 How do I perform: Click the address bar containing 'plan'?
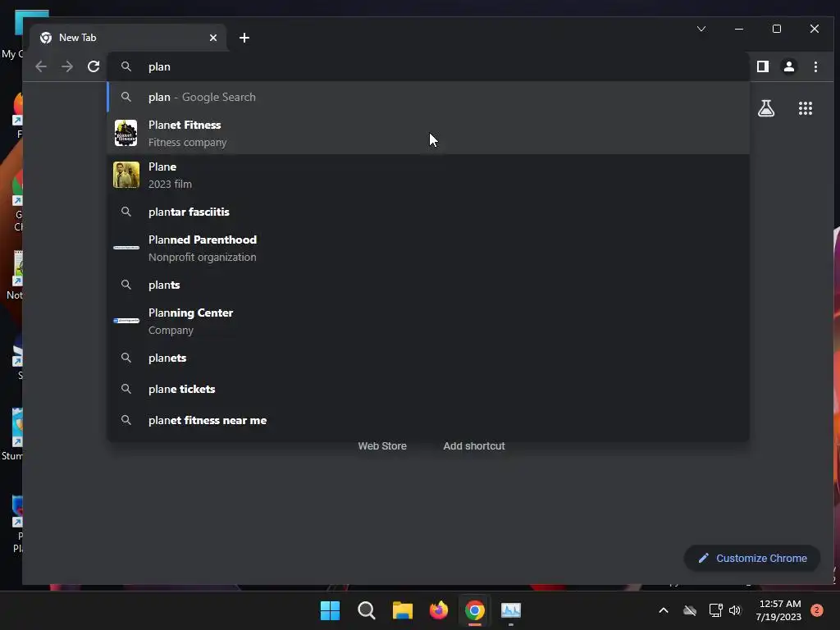point(428,66)
